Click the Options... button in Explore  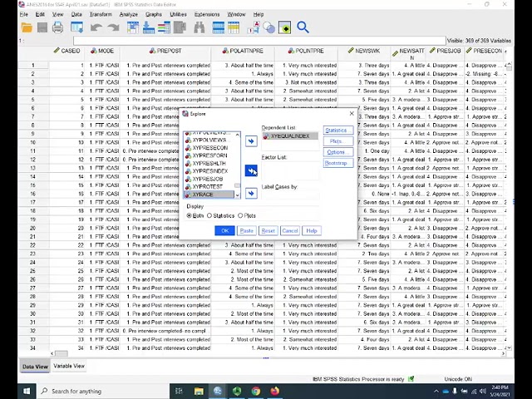coord(338,152)
